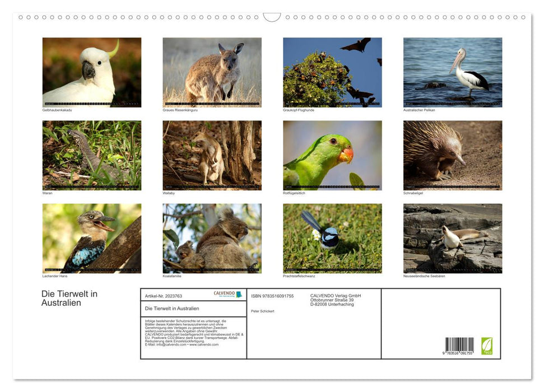Select the Gelbhaubenkakadu cockatoo image
Viewport: 544px width, 392px height.
pos(91,71)
